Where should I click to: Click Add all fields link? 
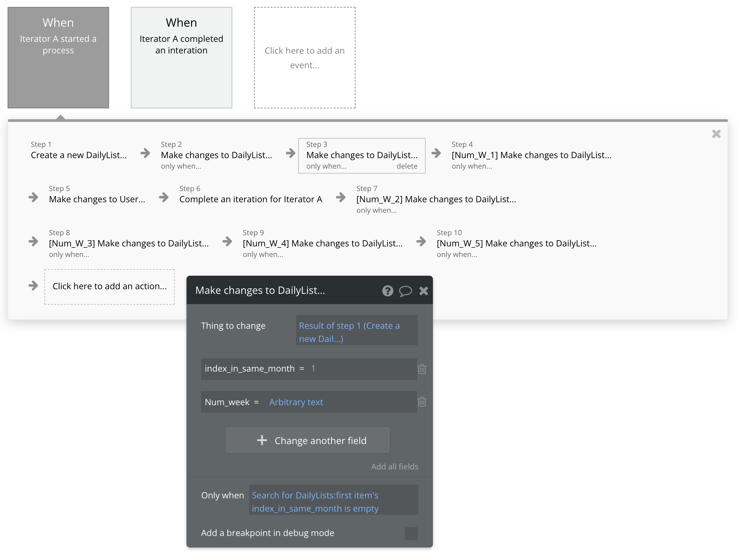(394, 466)
